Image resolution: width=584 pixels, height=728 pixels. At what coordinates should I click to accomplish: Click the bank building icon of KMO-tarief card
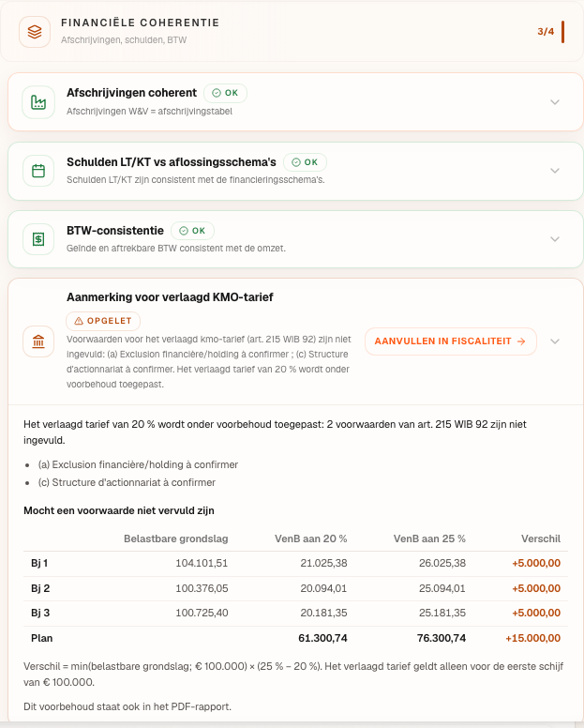[38, 341]
